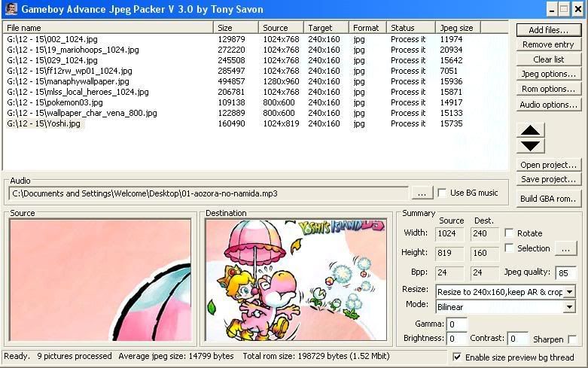
Task: Sort by the File name column header
Action: coord(108,28)
